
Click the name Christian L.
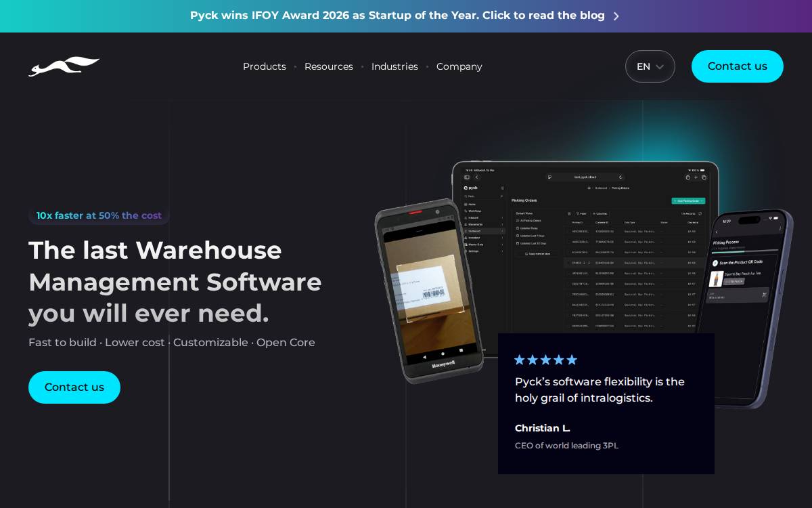click(543, 428)
